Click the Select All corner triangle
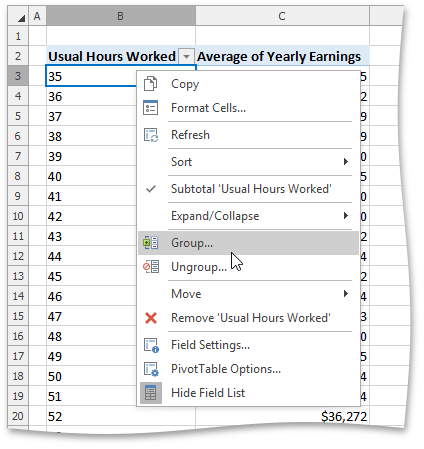424x449 pixels. pyautogui.click(x=21, y=18)
